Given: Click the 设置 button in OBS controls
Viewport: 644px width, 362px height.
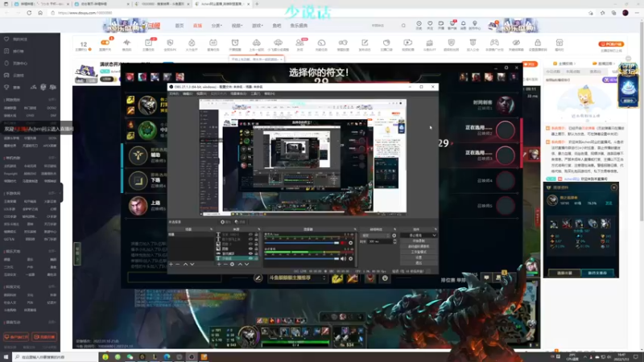Looking at the screenshot, I should 418,257.
